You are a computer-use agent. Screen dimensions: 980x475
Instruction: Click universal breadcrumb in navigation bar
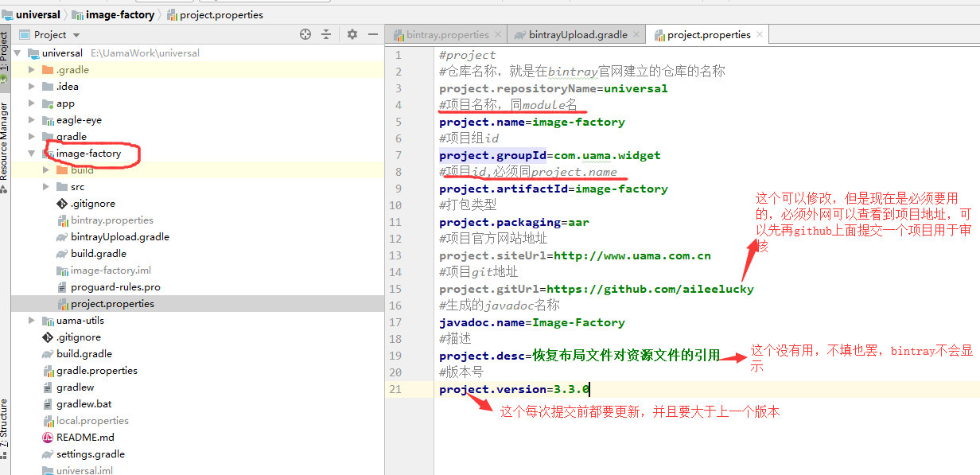click(x=31, y=14)
